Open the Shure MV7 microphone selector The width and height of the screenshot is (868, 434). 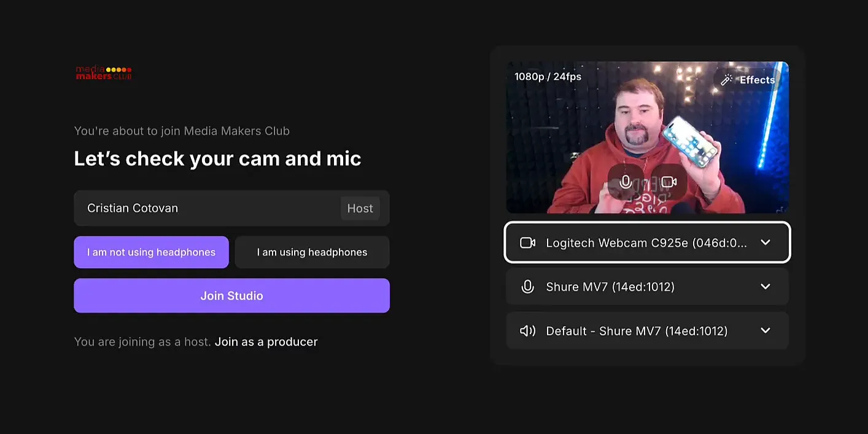(647, 287)
